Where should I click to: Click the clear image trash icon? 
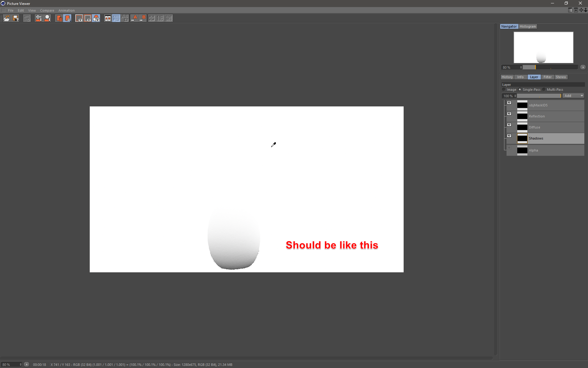coord(59,18)
